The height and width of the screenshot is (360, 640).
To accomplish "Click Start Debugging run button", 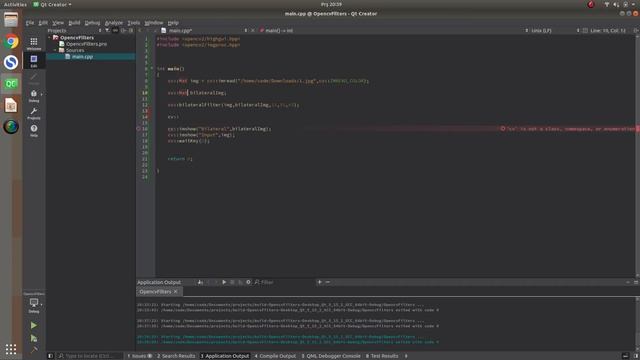I will point(34,338).
